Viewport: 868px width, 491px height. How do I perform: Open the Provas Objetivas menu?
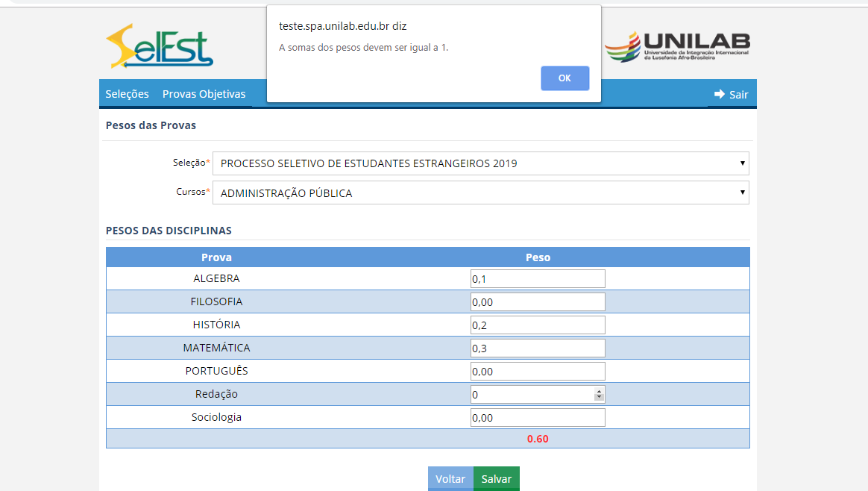click(204, 94)
